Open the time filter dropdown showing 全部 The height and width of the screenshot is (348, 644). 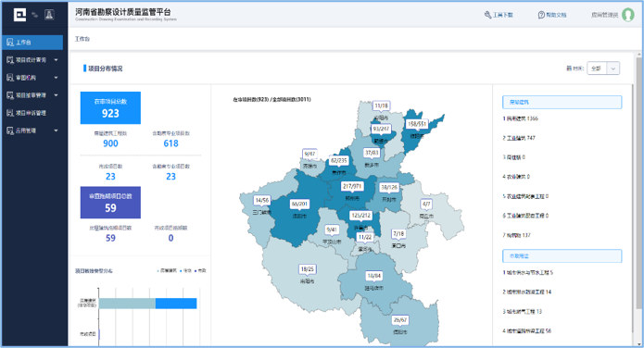click(603, 68)
